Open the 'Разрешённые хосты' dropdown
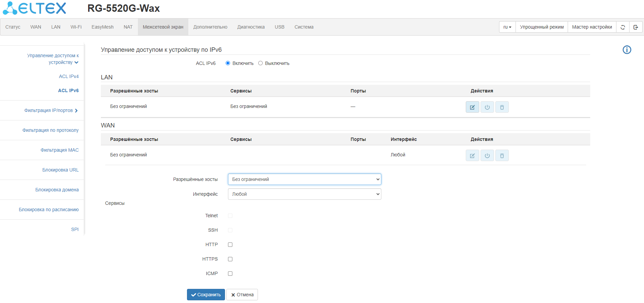This screenshot has height=303, width=644. (304, 179)
